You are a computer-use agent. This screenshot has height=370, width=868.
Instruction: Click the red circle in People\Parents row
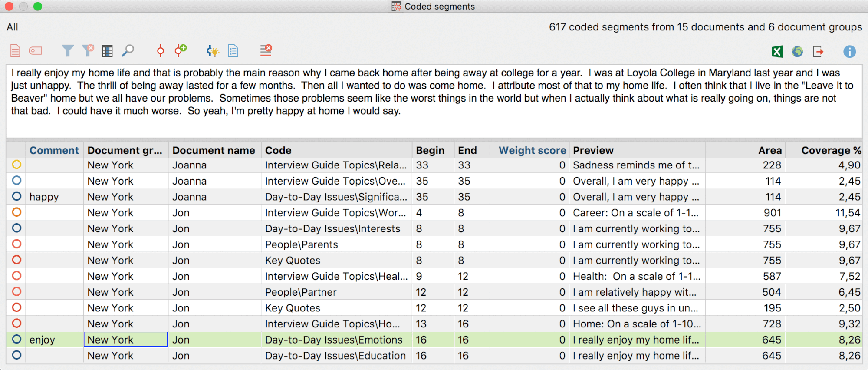pyautogui.click(x=16, y=244)
